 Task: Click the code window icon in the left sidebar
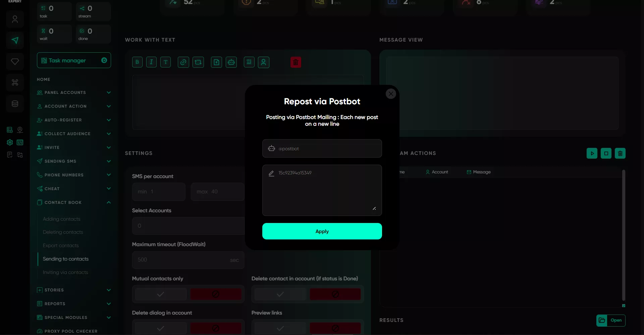[20, 142]
